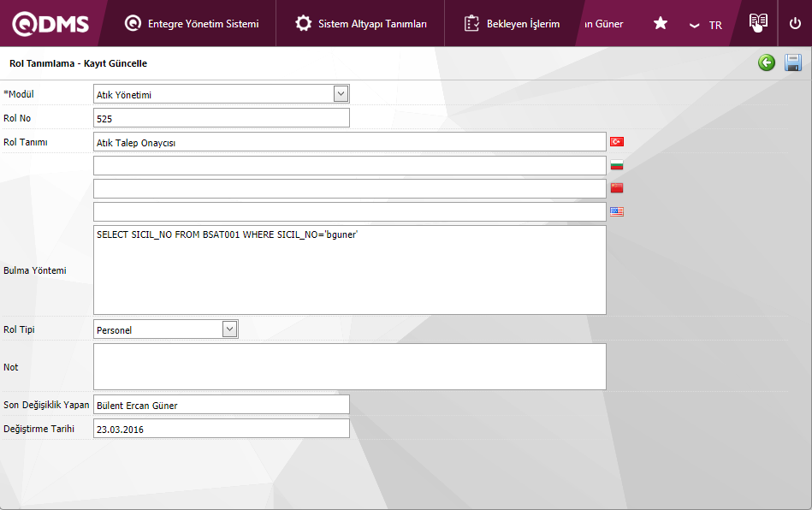Open the TR language selector
The height and width of the screenshot is (510, 812).
pyautogui.click(x=706, y=25)
